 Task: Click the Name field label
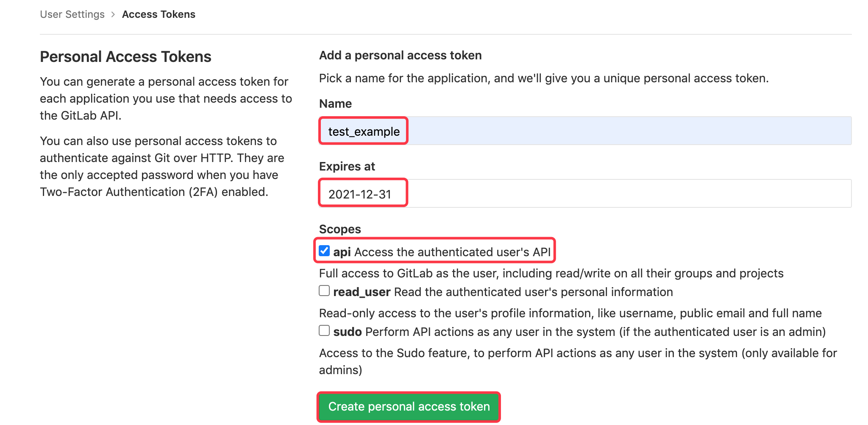coord(335,103)
